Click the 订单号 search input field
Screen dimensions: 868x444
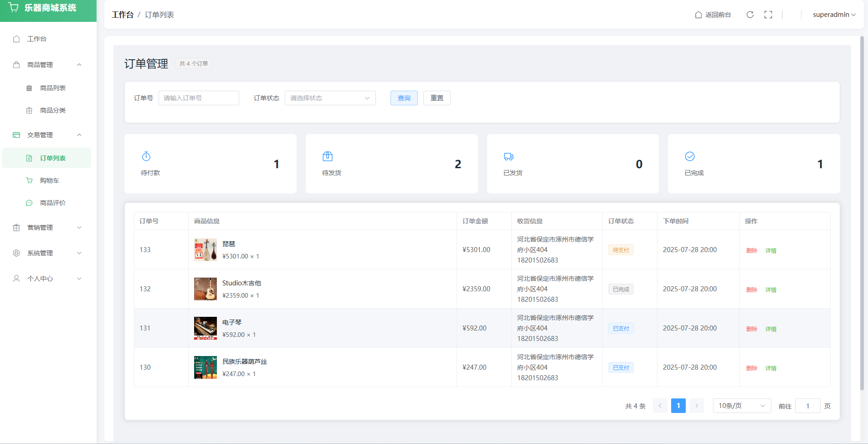[x=199, y=98]
